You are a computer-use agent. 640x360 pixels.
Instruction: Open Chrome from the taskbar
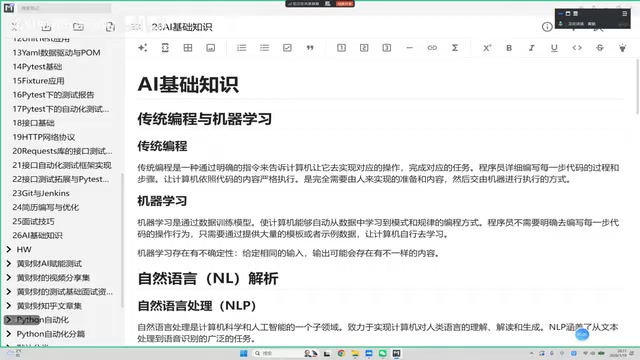pyautogui.click(x=341, y=353)
